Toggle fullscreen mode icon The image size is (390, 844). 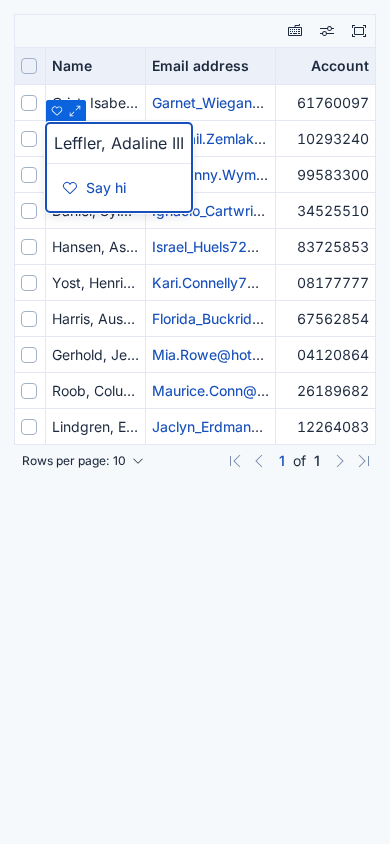click(359, 31)
